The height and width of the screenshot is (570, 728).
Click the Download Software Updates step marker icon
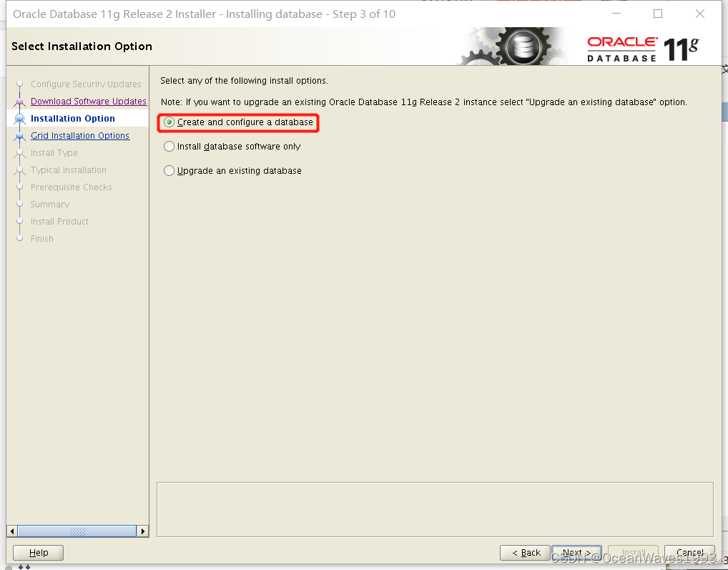[x=19, y=101]
